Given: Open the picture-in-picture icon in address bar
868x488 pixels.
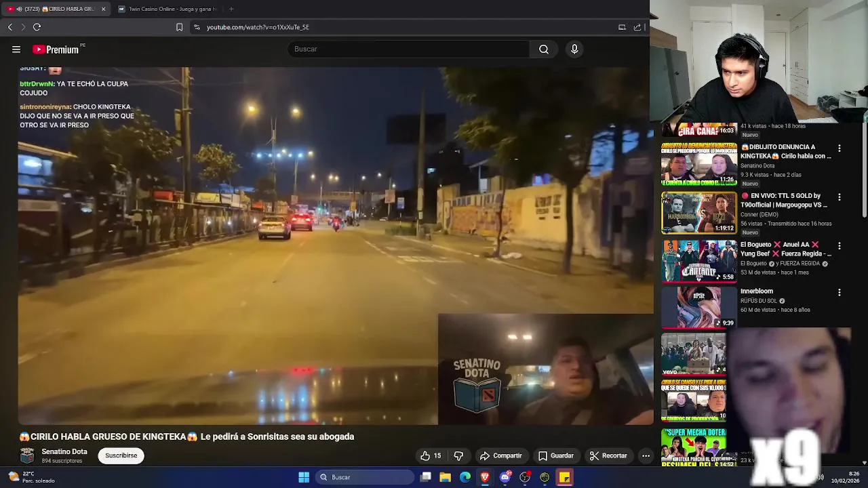Looking at the screenshot, I should point(622,27).
